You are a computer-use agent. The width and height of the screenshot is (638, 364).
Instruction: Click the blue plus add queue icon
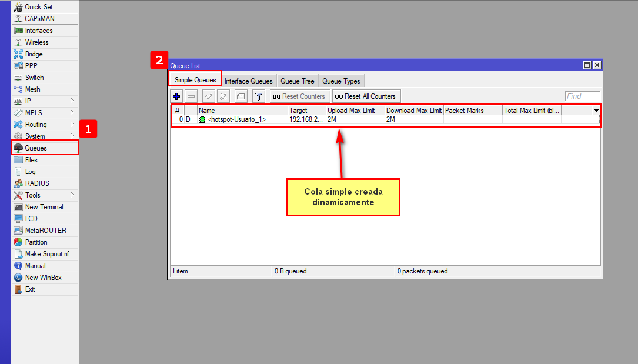click(x=176, y=96)
